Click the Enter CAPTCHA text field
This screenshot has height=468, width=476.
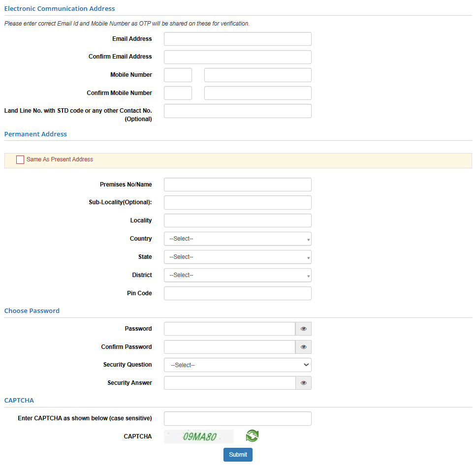[x=237, y=418]
